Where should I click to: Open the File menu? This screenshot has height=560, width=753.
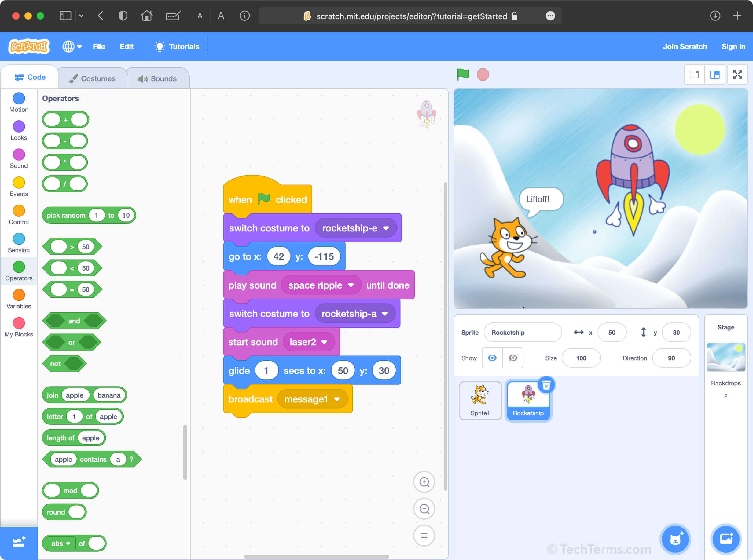click(x=99, y=46)
